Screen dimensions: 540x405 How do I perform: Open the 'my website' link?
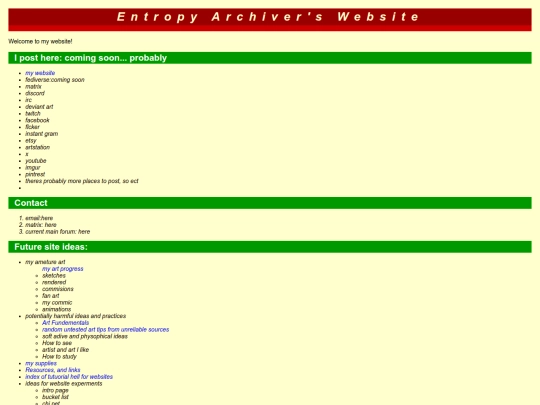tap(40, 73)
